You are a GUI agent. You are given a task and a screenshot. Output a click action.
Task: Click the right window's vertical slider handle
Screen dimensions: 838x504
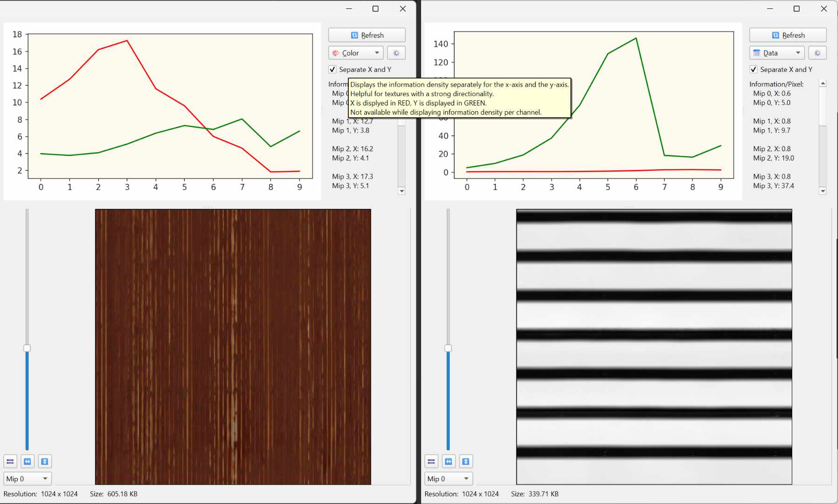tap(448, 348)
